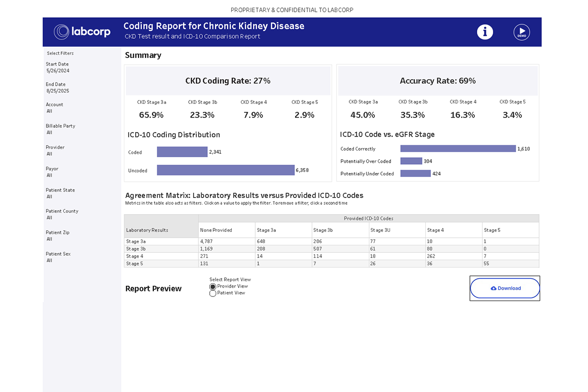Open the Account filter set to All

[x=54, y=108]
